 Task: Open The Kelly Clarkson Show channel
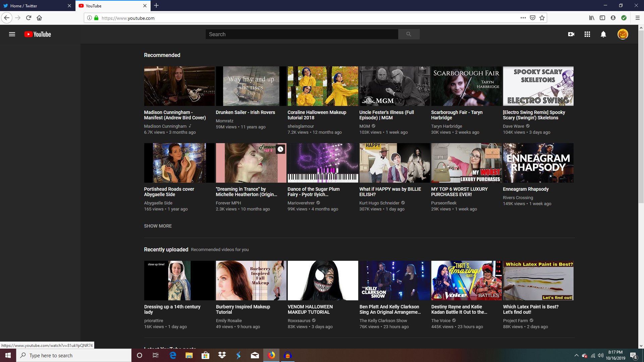click(383, 320)
